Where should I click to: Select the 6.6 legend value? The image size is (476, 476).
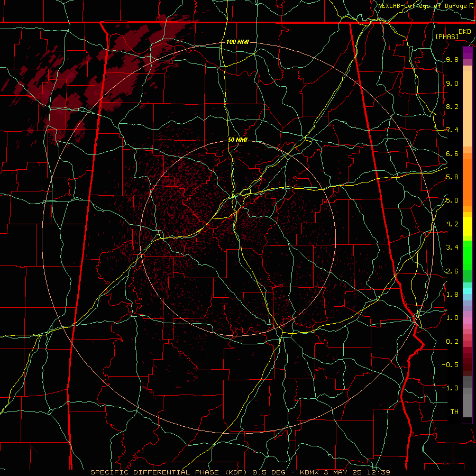(x=452, y=153)
